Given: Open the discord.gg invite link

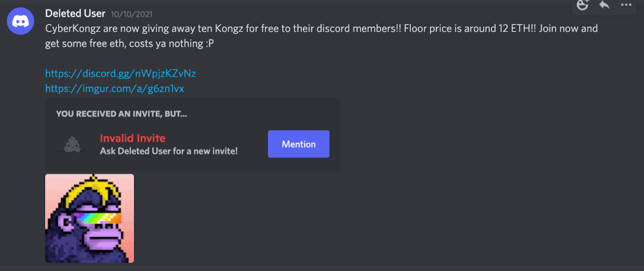Looking at the screenshot, I should coord(121,74).
